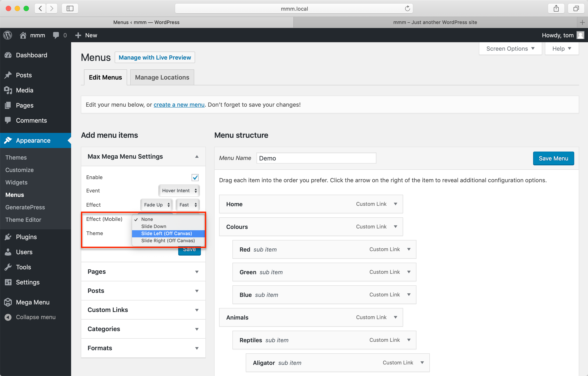Click the WordPress logo icon
Viewport: 588px width, 376px height.
pos(8,35)
